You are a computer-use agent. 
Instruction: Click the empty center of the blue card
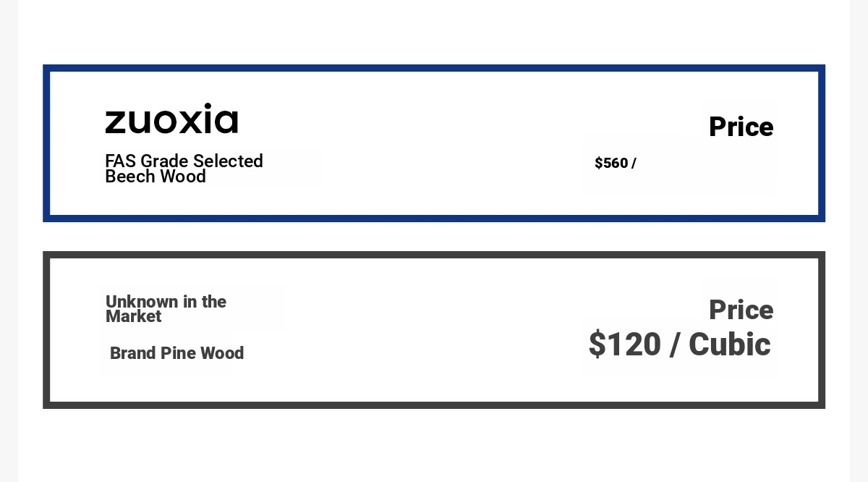click(x=427, y=143)
